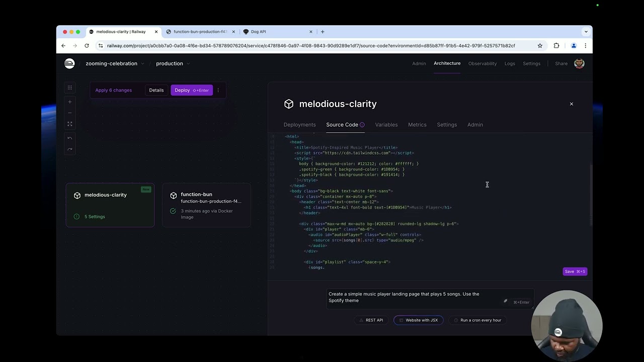
Task: Click the 5 Settings label
Action: 95,217
